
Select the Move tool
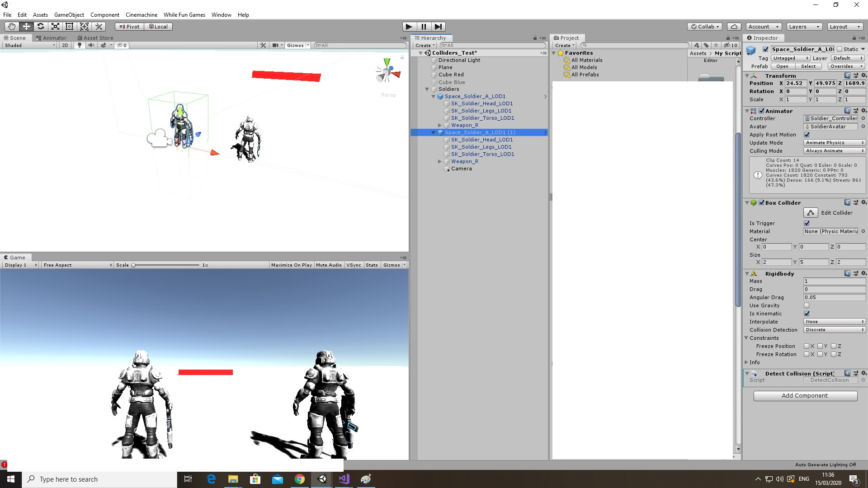(x=26, y=26)
